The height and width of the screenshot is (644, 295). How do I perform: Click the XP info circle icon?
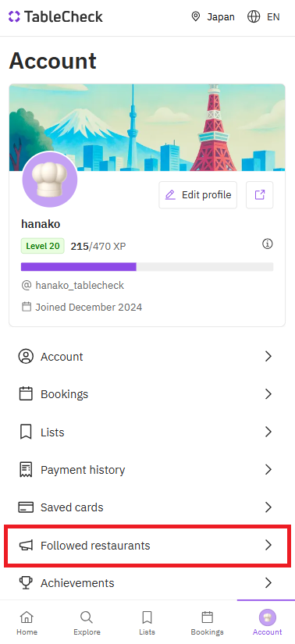268,244
